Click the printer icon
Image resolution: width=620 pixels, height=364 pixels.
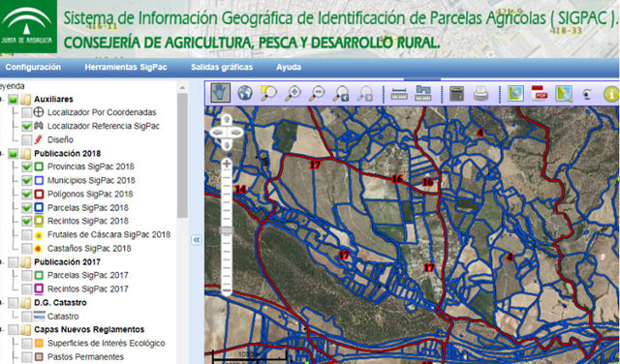click(480, 94)
